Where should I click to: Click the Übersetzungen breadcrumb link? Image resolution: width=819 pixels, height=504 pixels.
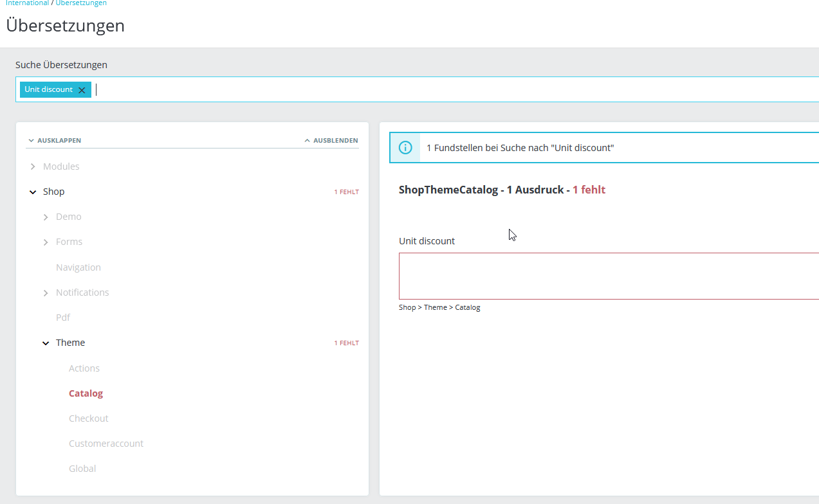[x=81, y=3]
